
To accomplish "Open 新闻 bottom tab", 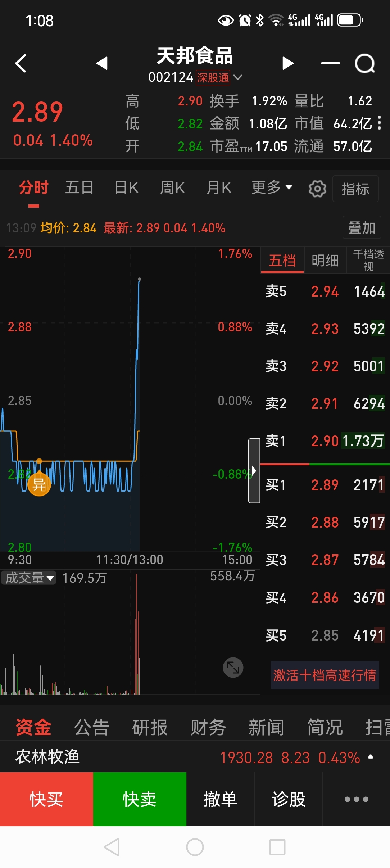I will point(267,727).
